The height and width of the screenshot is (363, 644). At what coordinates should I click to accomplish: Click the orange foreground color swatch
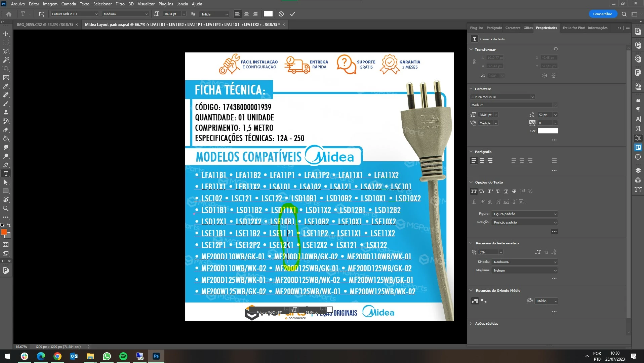(x=4, y=232)
